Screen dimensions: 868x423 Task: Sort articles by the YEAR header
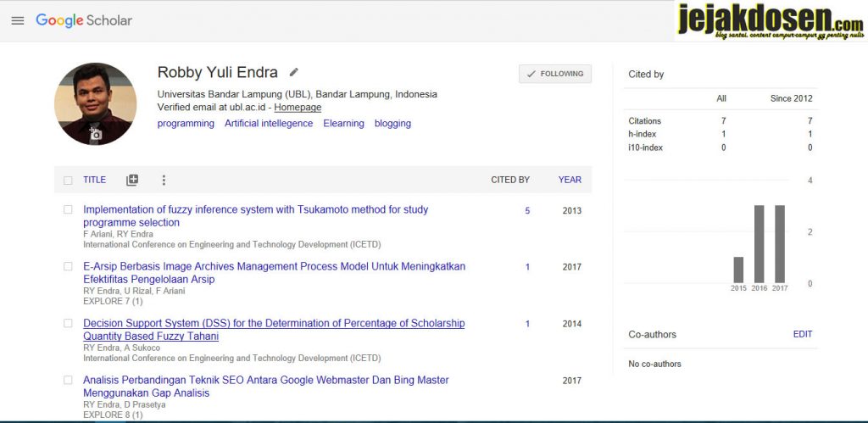[570, 180]
